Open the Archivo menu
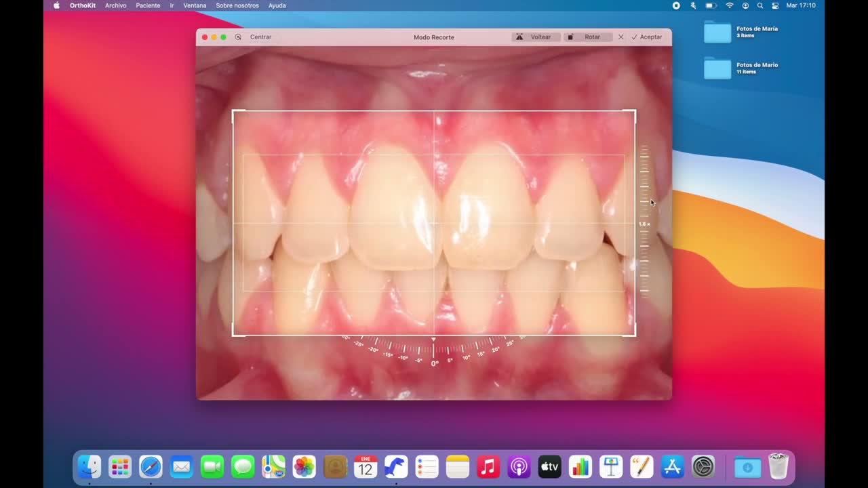 coord(116,5)
